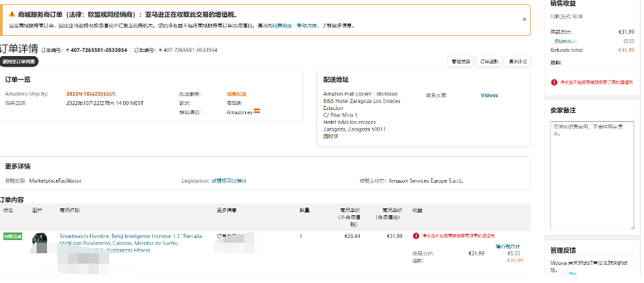Viewport: 644px width, 283px height.
Task: Open the Legislation link in more details
Action: [x=228, y=181]
